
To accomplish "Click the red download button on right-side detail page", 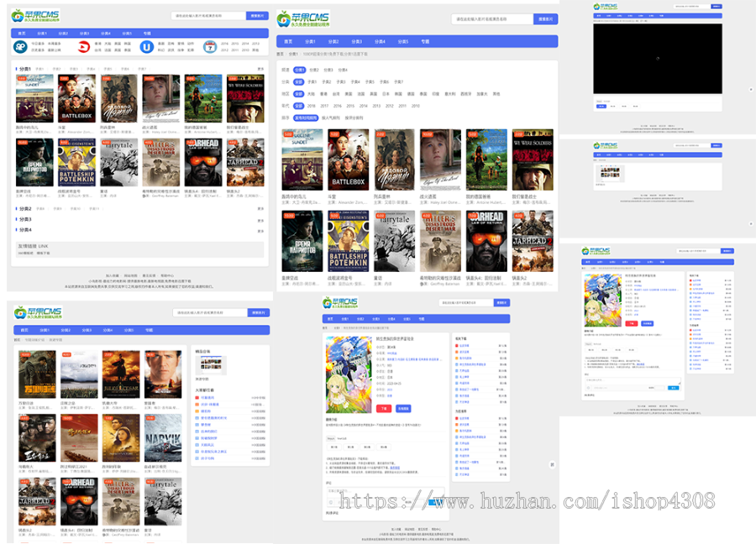I will (631, 323).
